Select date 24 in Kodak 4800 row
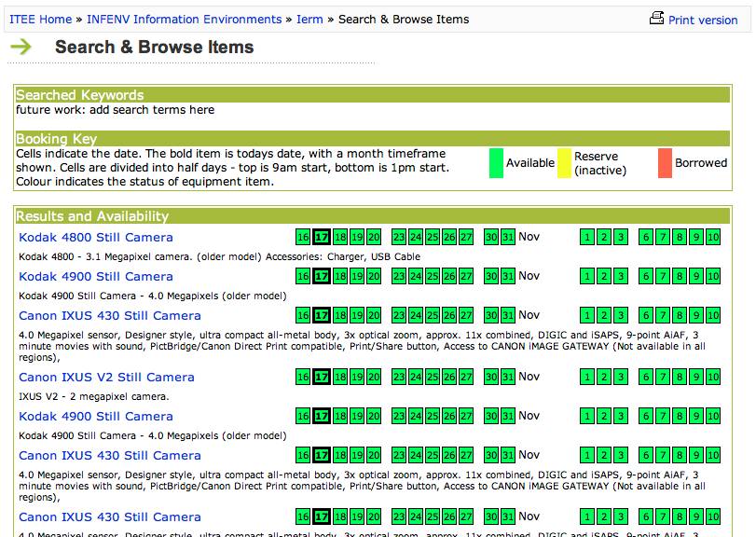Viewport: 756px width, 537px height. point(416,237)
